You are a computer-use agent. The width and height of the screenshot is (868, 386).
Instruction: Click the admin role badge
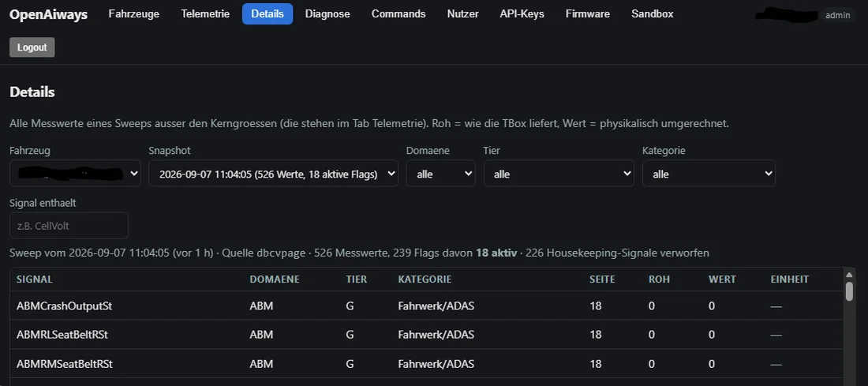(837, 15)
